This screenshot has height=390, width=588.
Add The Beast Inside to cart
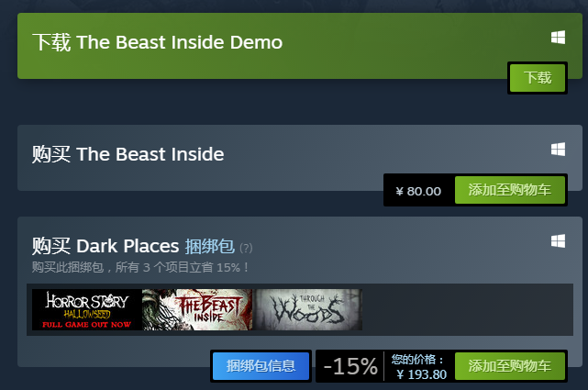click(x=510, y=190)
